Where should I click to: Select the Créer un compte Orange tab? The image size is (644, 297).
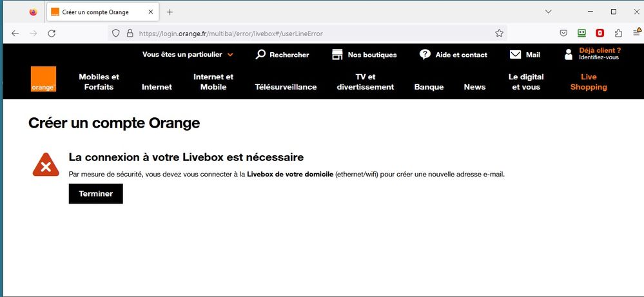(102, 12)
